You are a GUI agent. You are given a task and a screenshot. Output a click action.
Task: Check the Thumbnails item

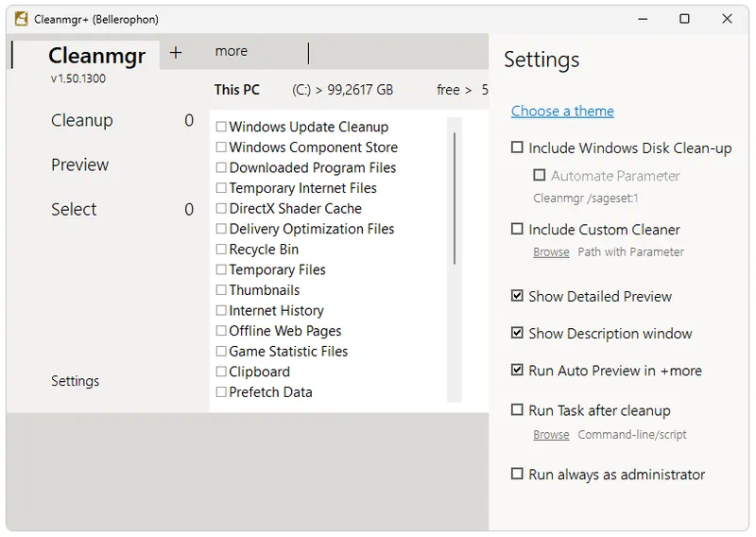(221, 290)
